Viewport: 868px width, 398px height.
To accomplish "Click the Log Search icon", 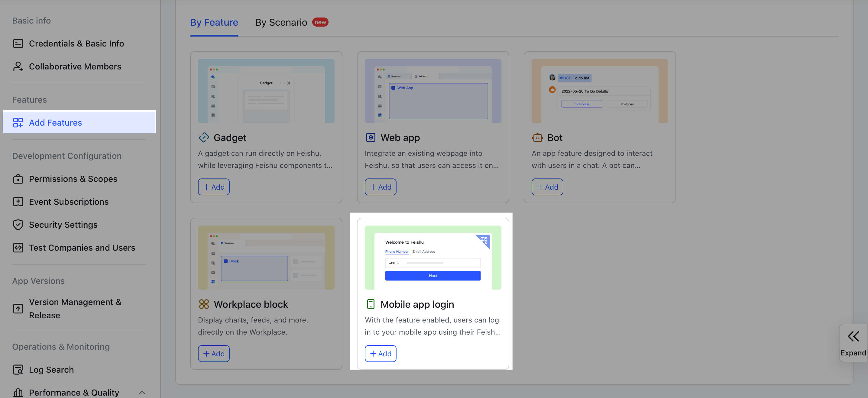I will pos(18,369).
